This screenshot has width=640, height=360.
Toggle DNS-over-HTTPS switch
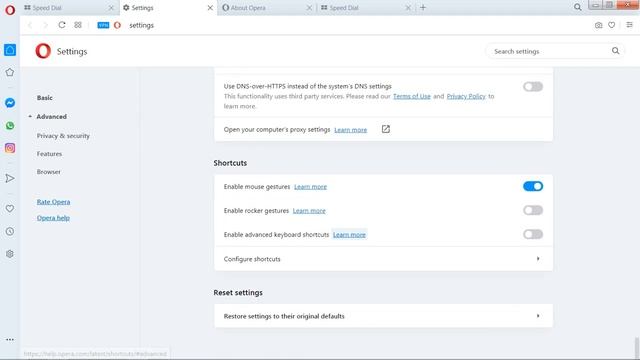[x=533, y=87]
